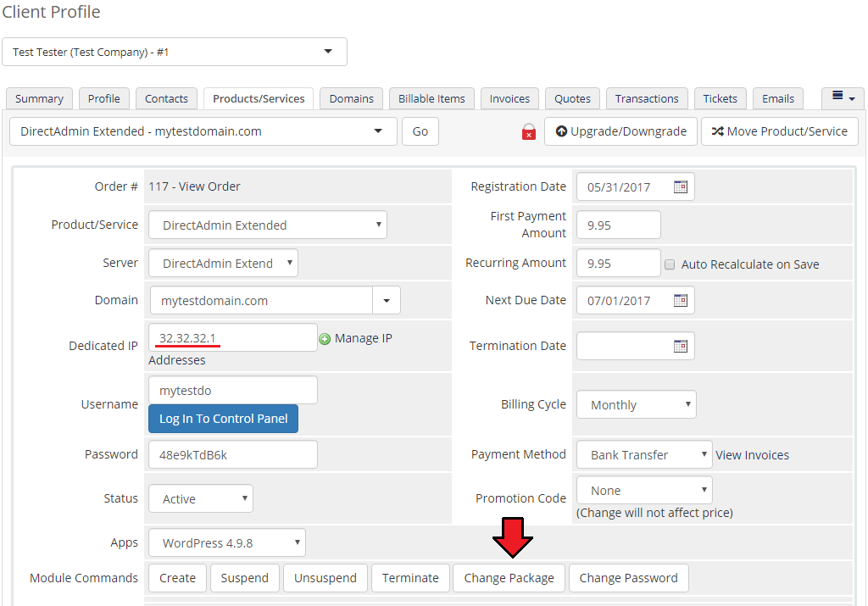Click the Change Package button
The width and height of the screenshot is (868, 606).
(x=509, y=578)
